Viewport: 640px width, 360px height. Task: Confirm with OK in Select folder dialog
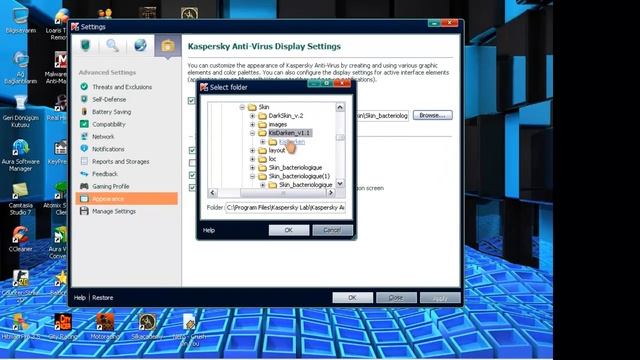pos(289,230)
